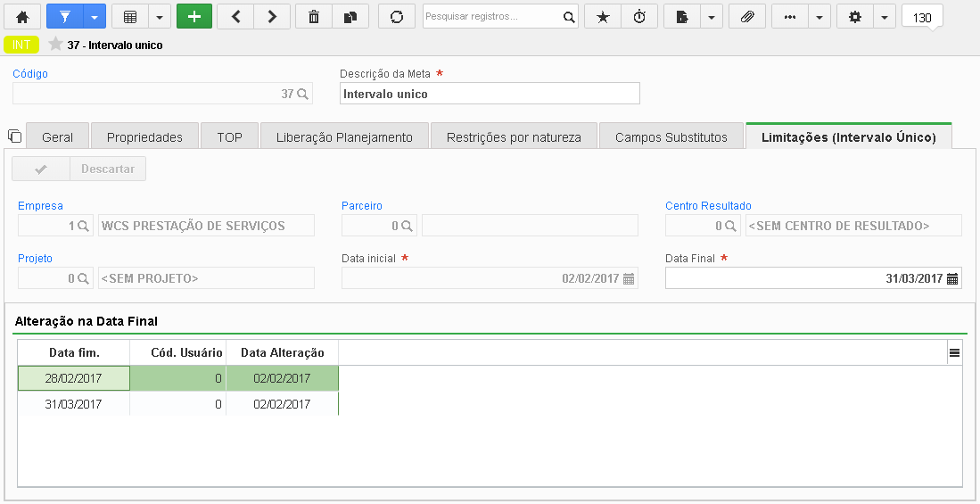Click the Pesquisar registros search field
This screenshot has width=980, height=504.
[493, 17]
